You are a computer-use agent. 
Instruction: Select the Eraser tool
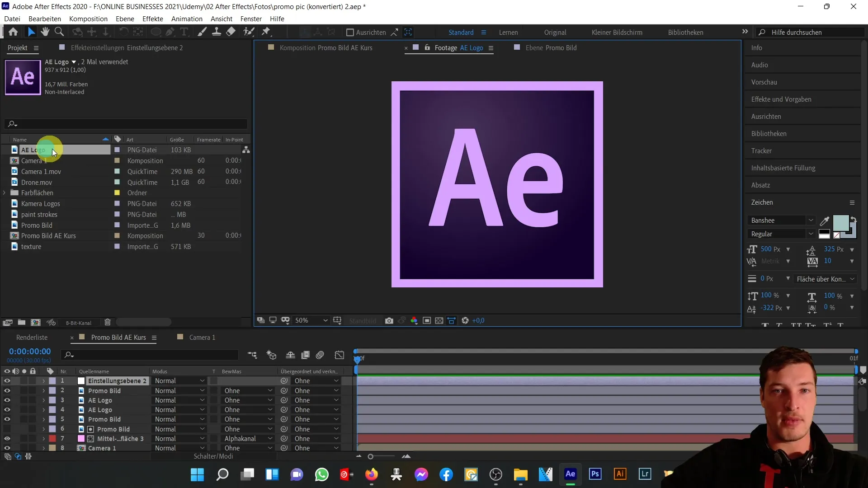click(x=231, y=32)
